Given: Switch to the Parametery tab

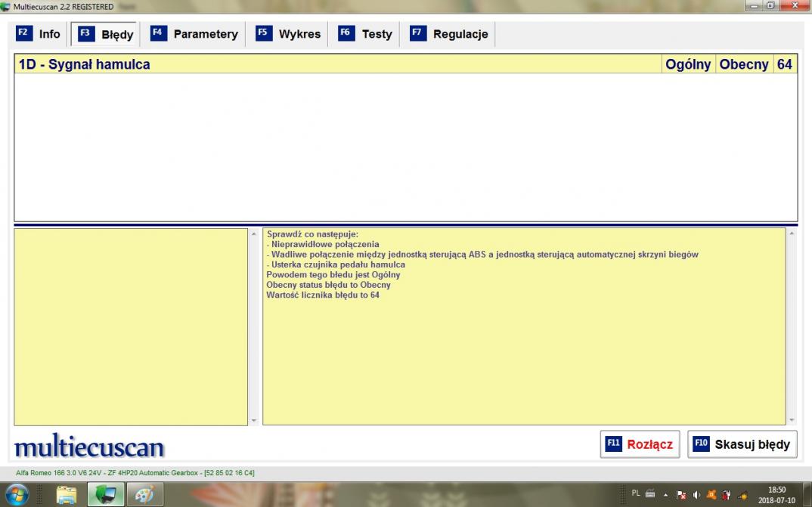Looking at the screenshot, I should [194, 34].
